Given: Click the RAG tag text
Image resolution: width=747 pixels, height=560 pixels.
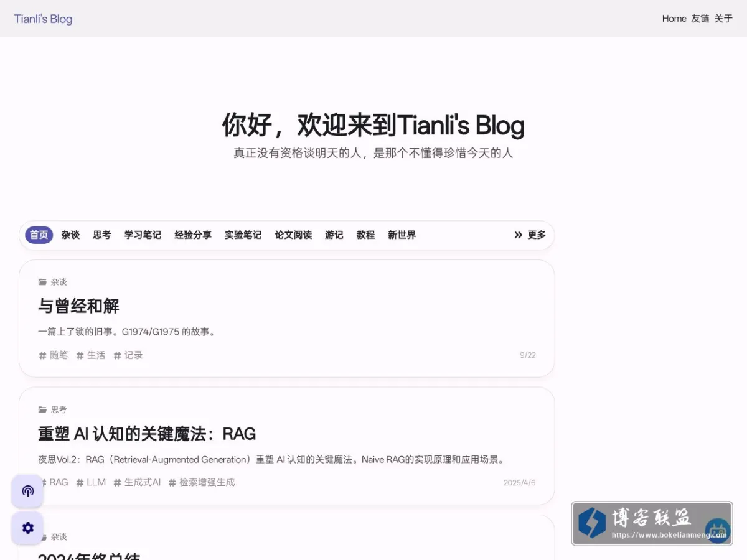Looking at the screenshot, I should pyautogui.click(x=59, y=482).
